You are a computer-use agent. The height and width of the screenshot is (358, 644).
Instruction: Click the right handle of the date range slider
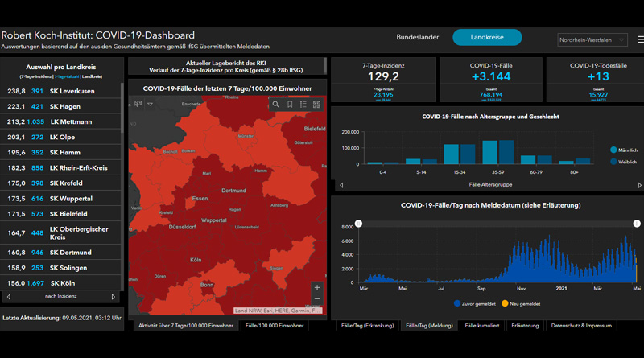tap(637, 224)
